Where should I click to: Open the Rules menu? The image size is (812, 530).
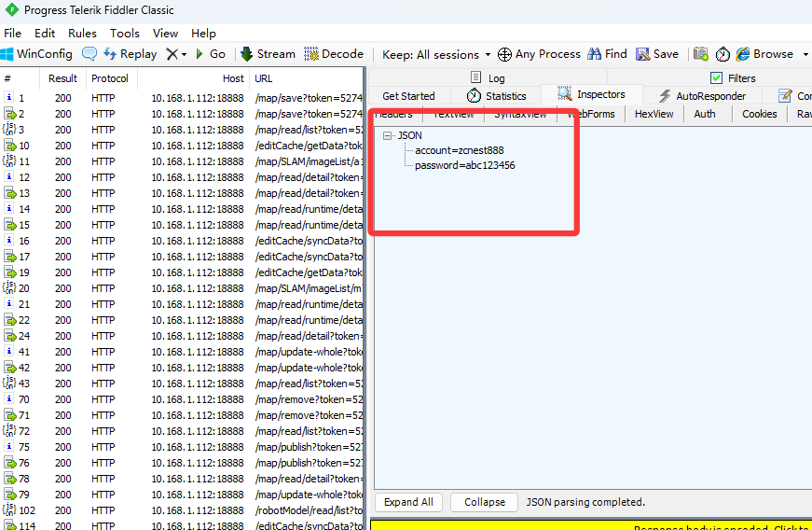click(82, 34)
